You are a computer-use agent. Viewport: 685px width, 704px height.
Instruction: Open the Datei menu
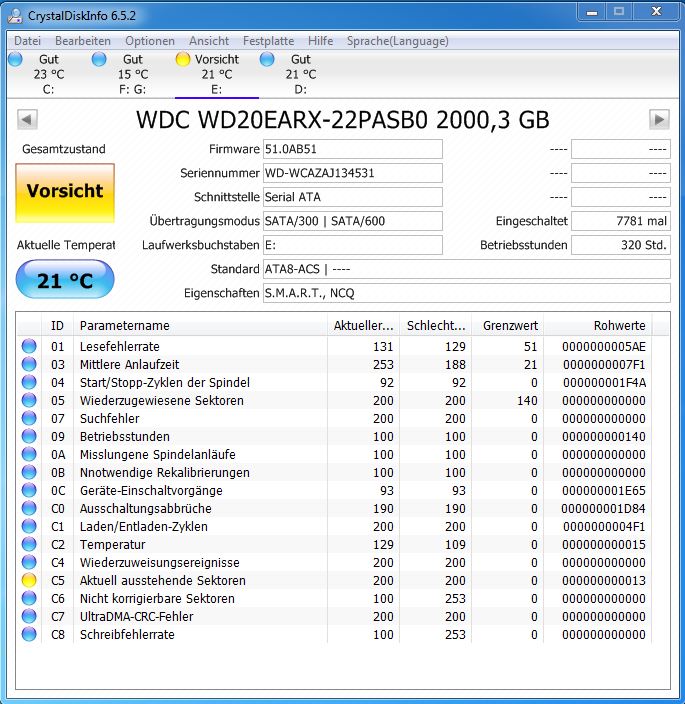27,41
